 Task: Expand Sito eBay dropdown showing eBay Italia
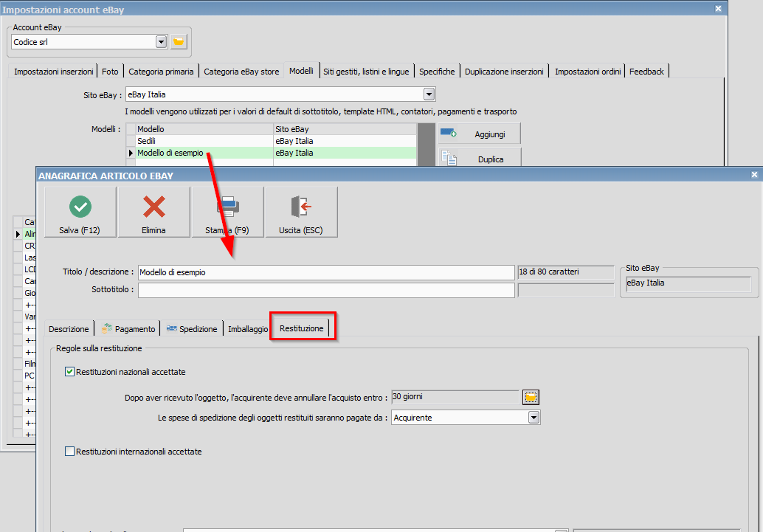429,94
